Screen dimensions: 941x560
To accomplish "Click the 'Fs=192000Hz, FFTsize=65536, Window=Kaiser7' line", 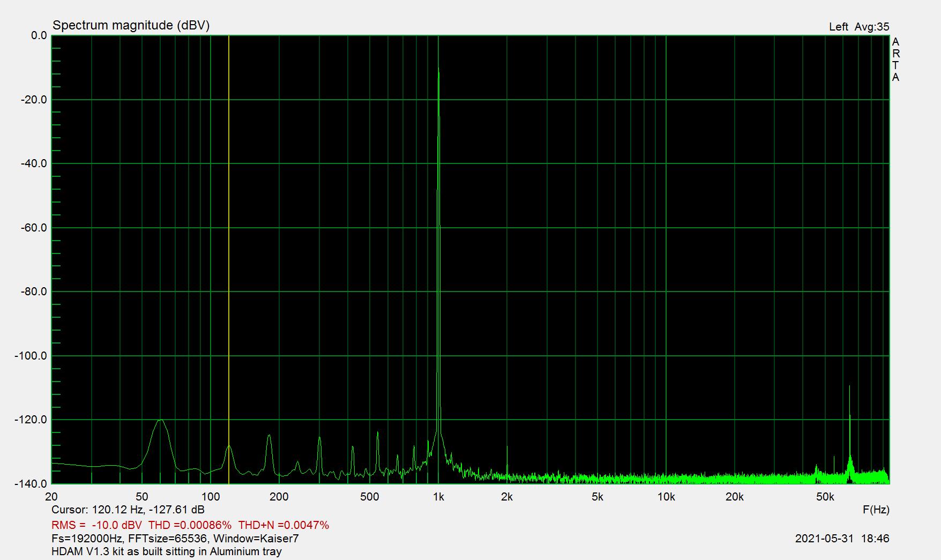I will pyautogui.click(x=175, y=539).
